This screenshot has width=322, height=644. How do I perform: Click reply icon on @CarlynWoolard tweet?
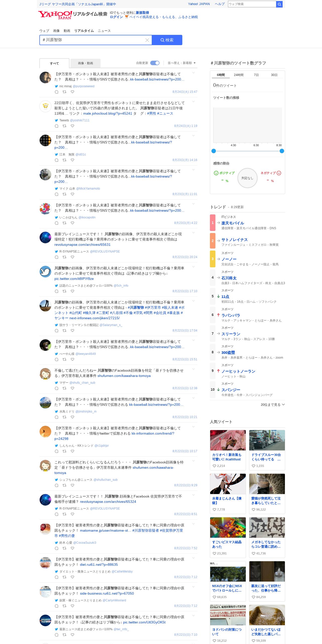point(57,606)
